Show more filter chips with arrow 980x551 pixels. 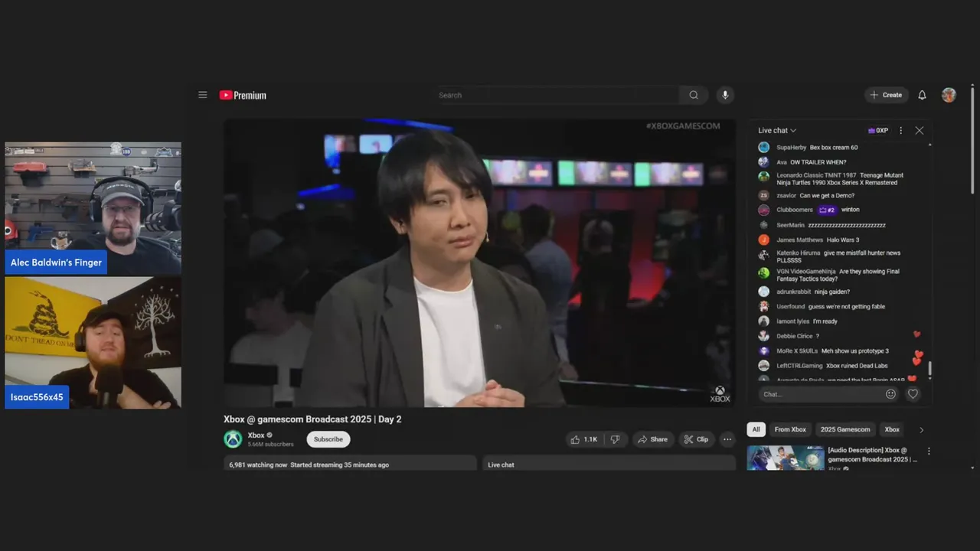pos(921,430)
